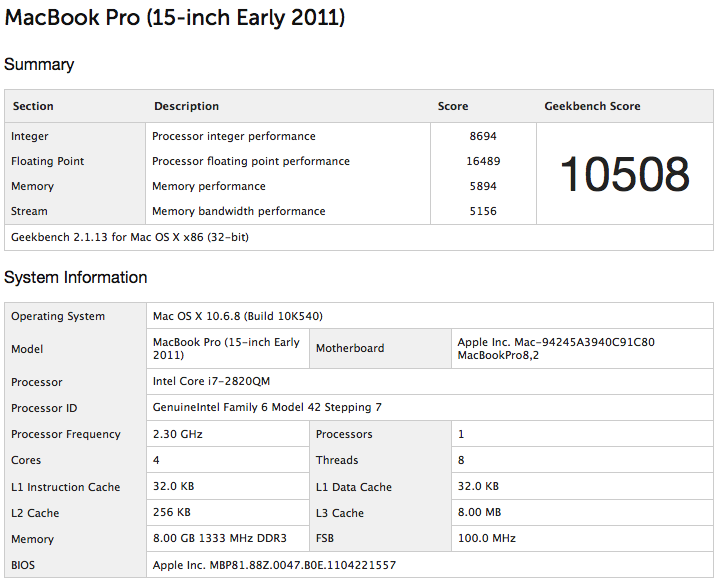Image resolution: width=721 pixels, height=585 pixels.
Task: Click the 'L3 Cache' label
Action: (x=340, y=513)
